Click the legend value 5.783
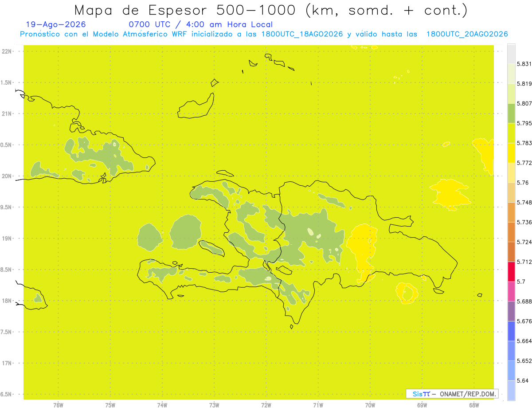This screenshot has width=532, height=411. [524, 143]
